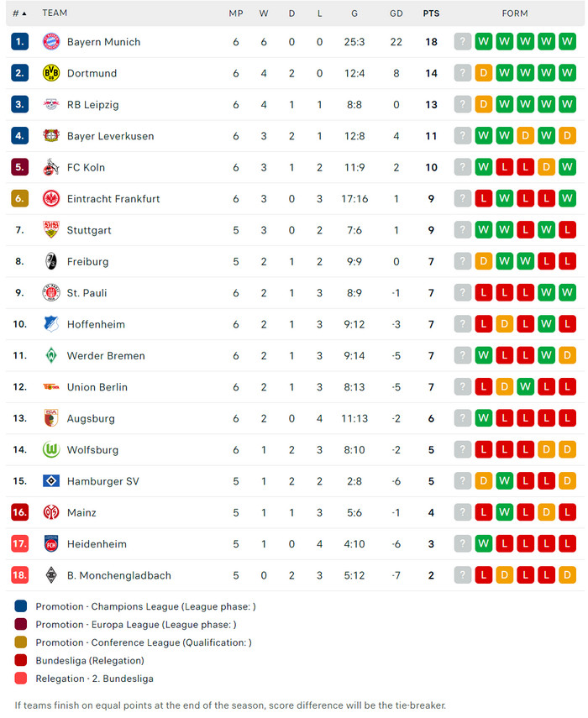Click the Bayern Munich club crest
The width and height of the screenshot is (588, 718).
pos(51,42)
